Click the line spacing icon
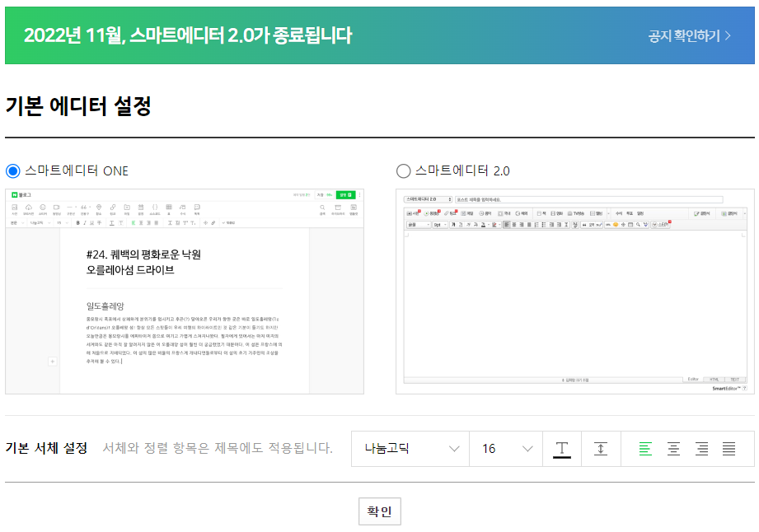The height and width of the screenshot is (532, 759). click(601, 449)
